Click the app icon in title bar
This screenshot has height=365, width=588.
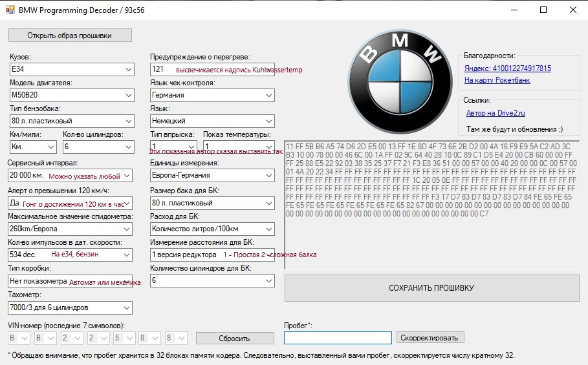[10, 10]
